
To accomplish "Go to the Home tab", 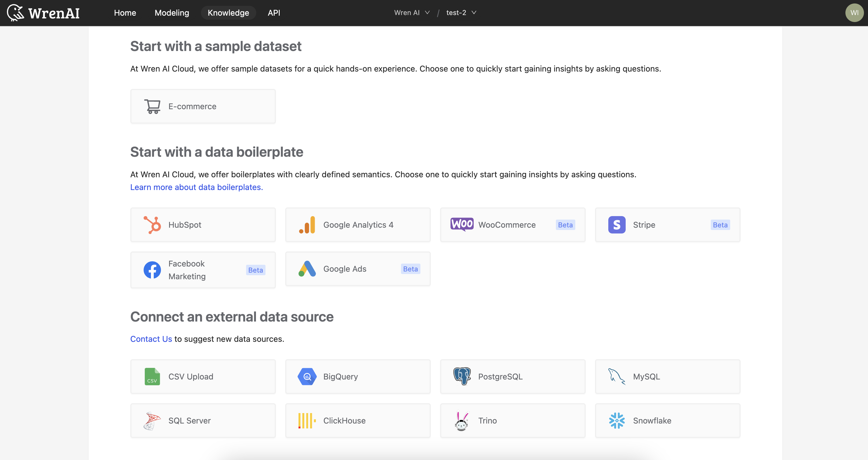I will [x=125, y=13].
